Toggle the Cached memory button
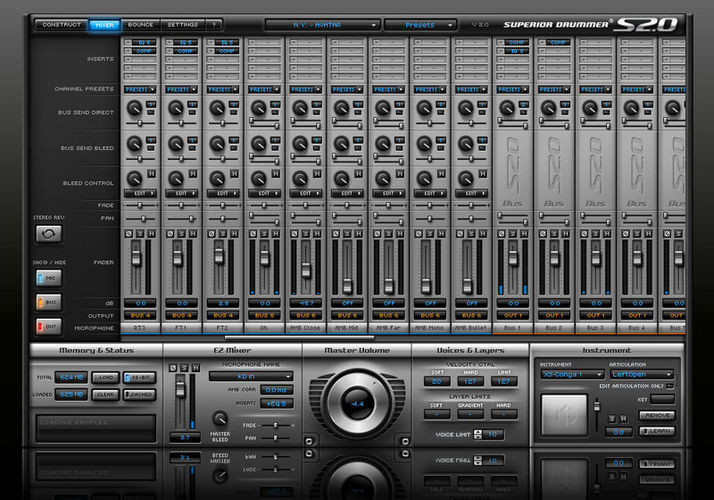The height and width of the screenshot is (500, 714). pos(140,395)
